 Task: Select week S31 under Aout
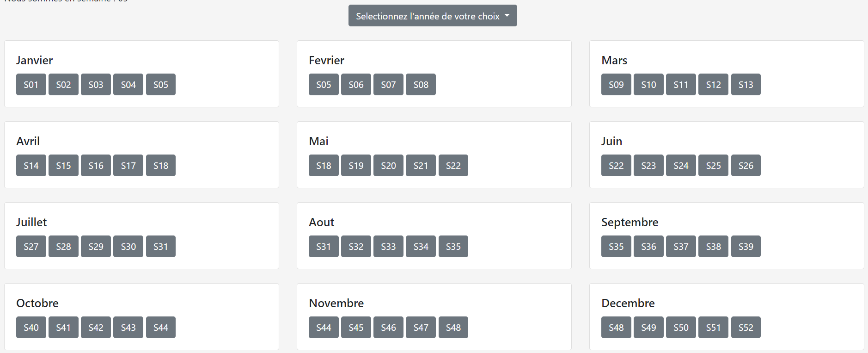[324, 247]
